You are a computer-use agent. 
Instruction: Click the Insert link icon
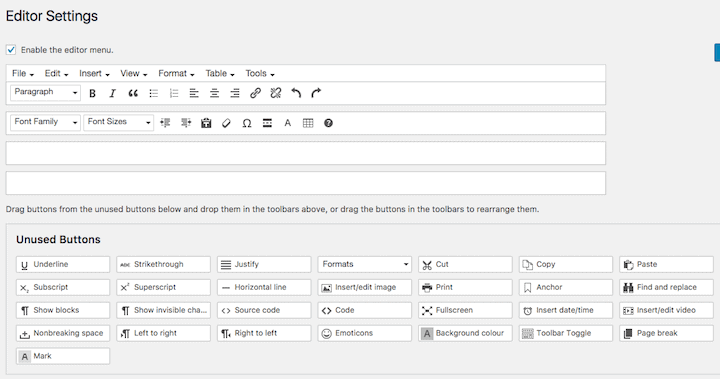pyautogui.click(x=255, y=93)
